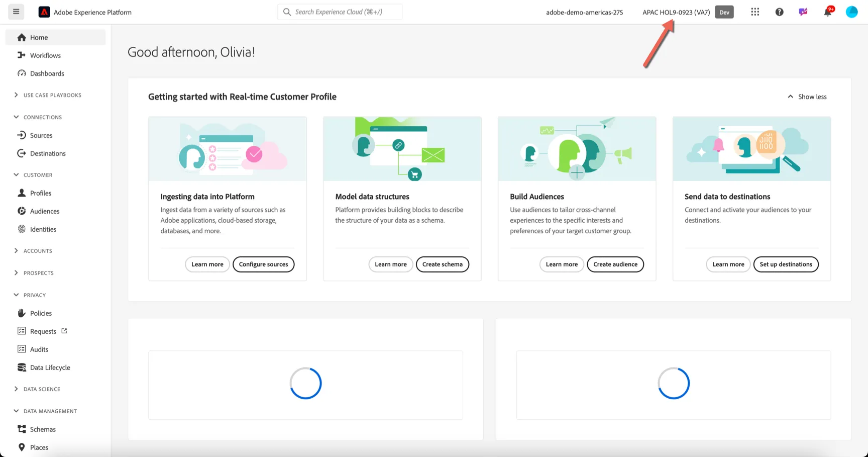
Task: Click Learn more under Build Audiences
Action: 562,264
